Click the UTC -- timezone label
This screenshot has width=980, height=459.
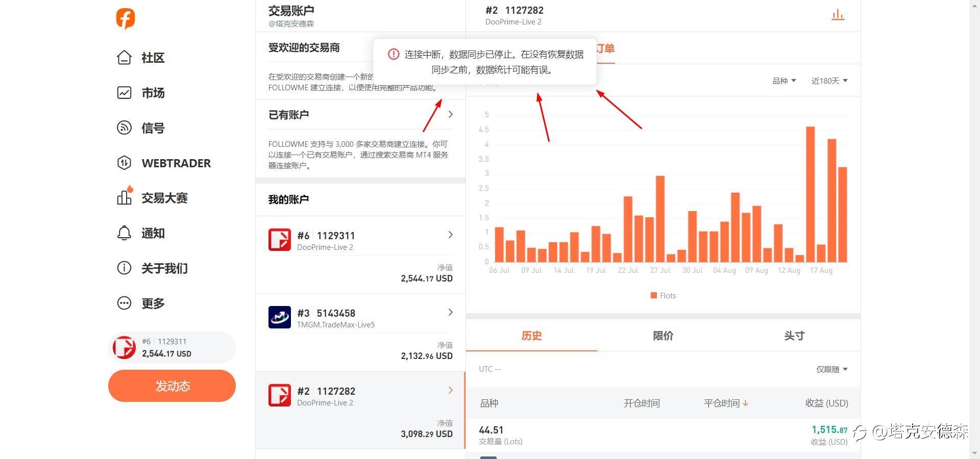click(x=489, y=369)
